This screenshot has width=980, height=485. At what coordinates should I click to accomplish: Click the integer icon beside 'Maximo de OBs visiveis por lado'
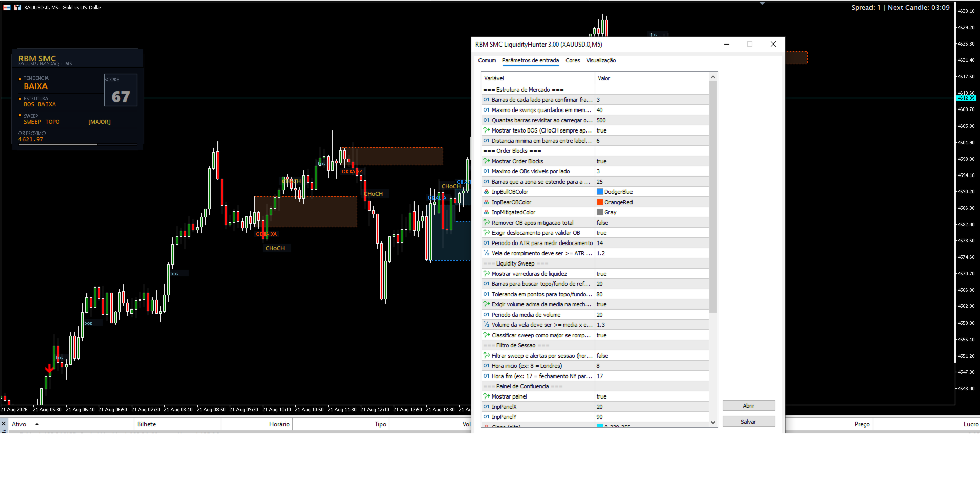(x=486, y=171)
